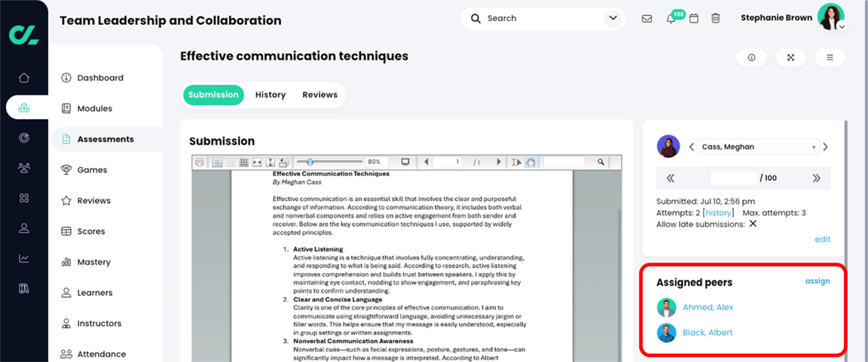
Task: Open Assessments in the course menu
Action: click(105, 139)
